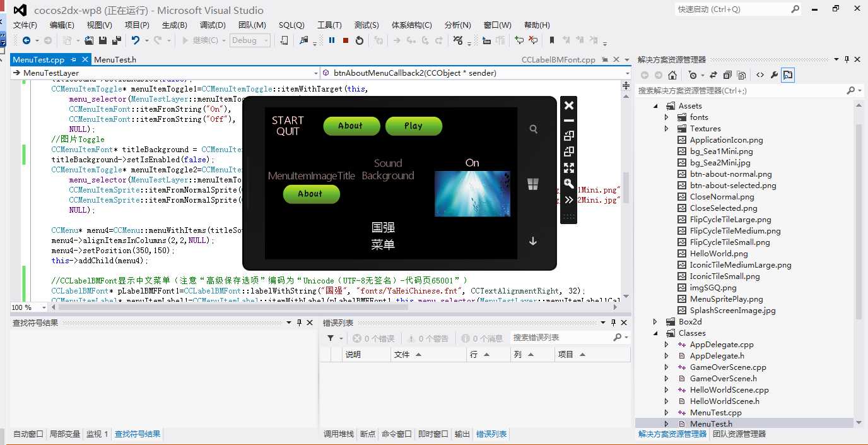The height and width of the screenshot is (445, 868).
Task: Click the View Code icon in Solution Explorer
Action: [760, 75]
